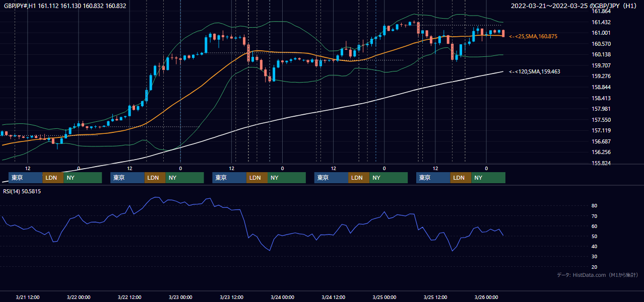This screenshot has width=644, height=302.
Task: Click price axis value 159.707
Action: coord(601,65)
